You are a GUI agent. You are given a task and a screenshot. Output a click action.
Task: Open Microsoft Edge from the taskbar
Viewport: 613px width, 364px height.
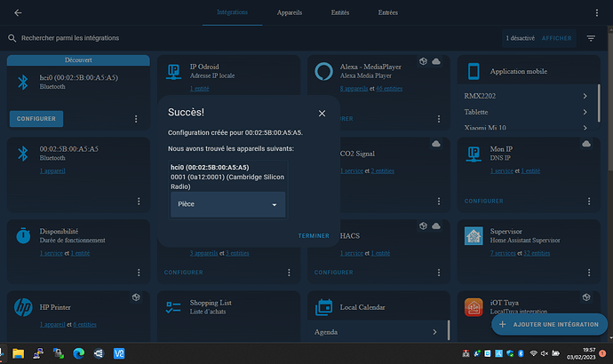78,354
